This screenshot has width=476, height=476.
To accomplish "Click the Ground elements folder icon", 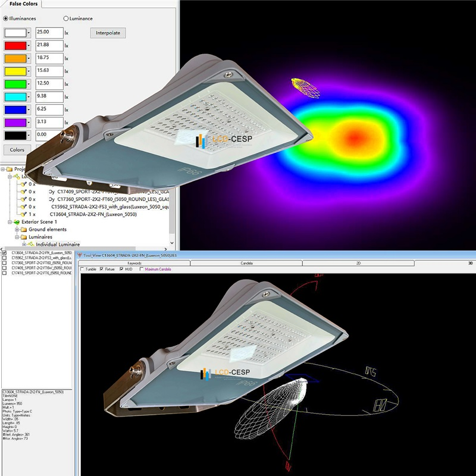I will (24, 229).
